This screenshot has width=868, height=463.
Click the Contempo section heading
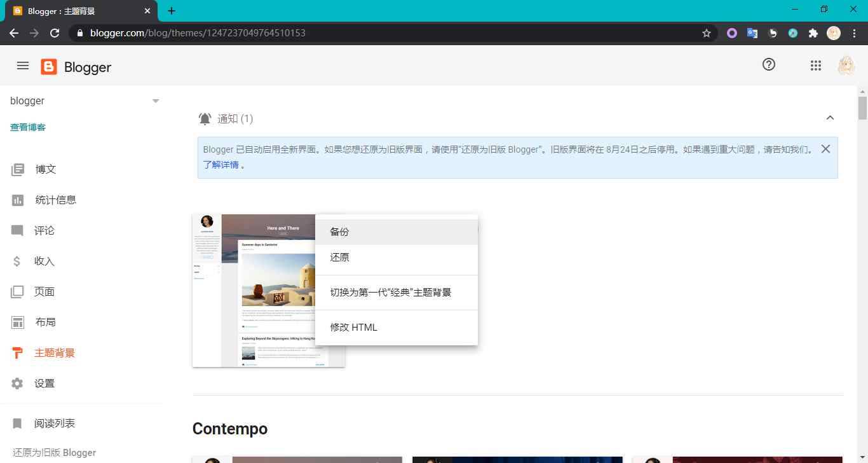[230, 429]
